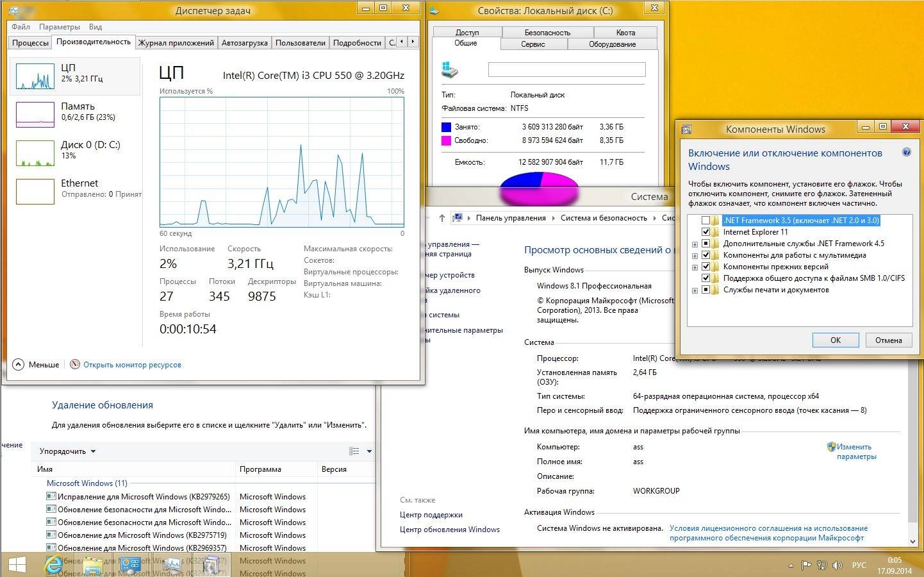Click the Windows Features taskbar icon
The width and height of the screenshot is (924, 577).
210,565
